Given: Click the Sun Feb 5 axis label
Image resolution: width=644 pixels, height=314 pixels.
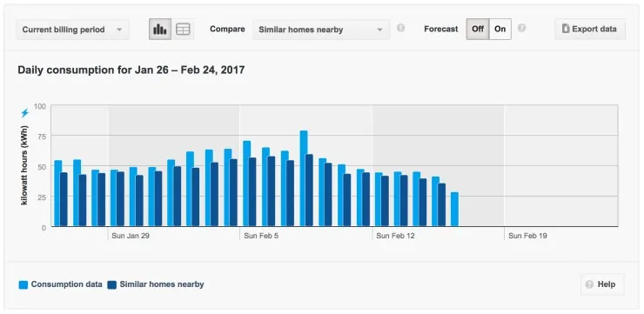Looking at the screenshot, I should click(x=261, y=236).
